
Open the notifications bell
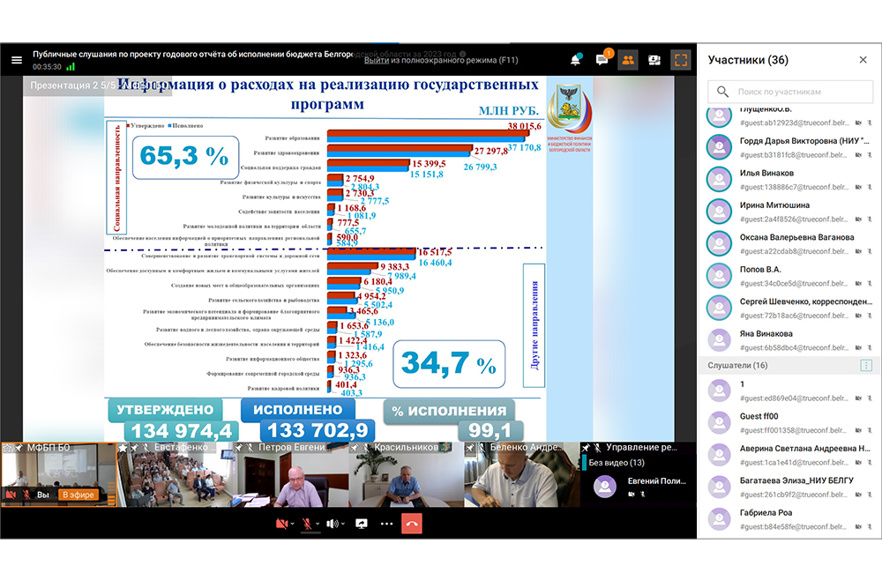click(576, 60)
